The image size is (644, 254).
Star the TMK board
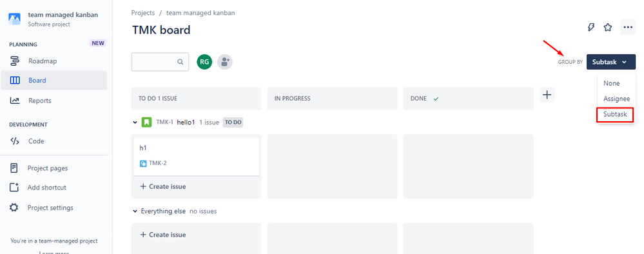pos(608,28)
